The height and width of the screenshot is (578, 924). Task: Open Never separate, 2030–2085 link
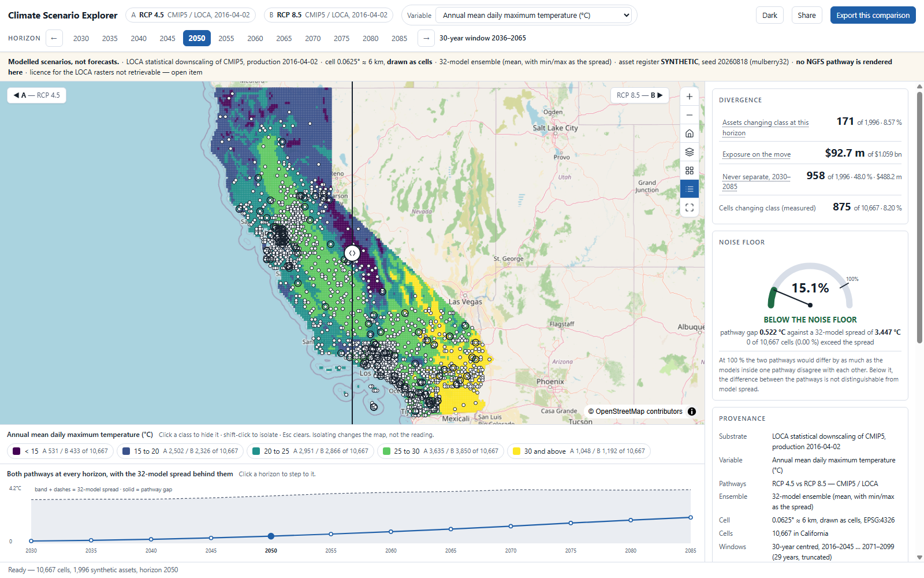[x=757, y=181]
